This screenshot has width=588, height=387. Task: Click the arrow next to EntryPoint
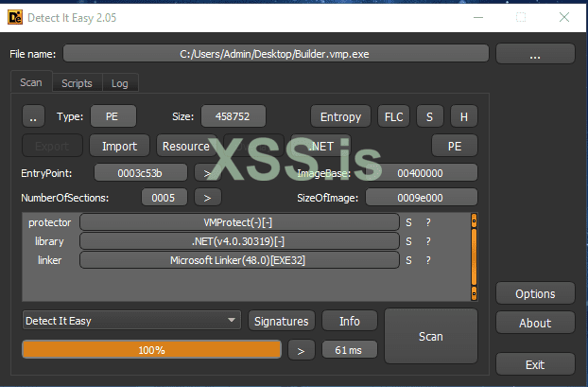[207, 173]
